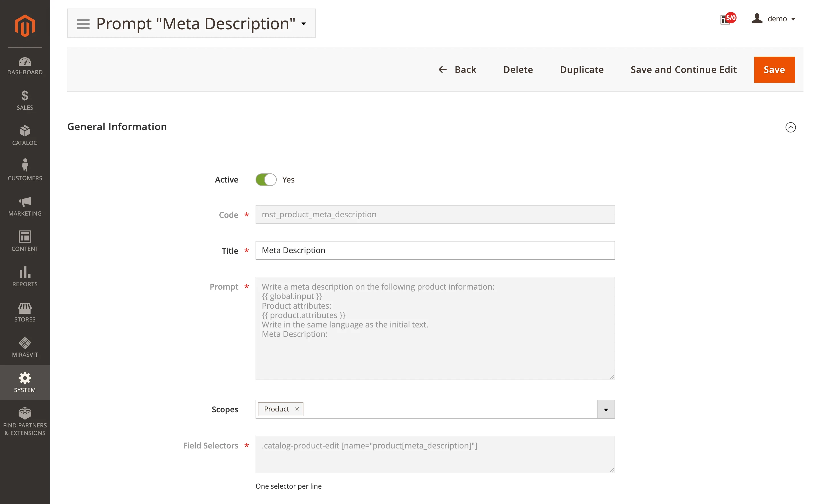Open the Scopes dropdown arrow
Screen dimensions: 820x504
(605, 409)
